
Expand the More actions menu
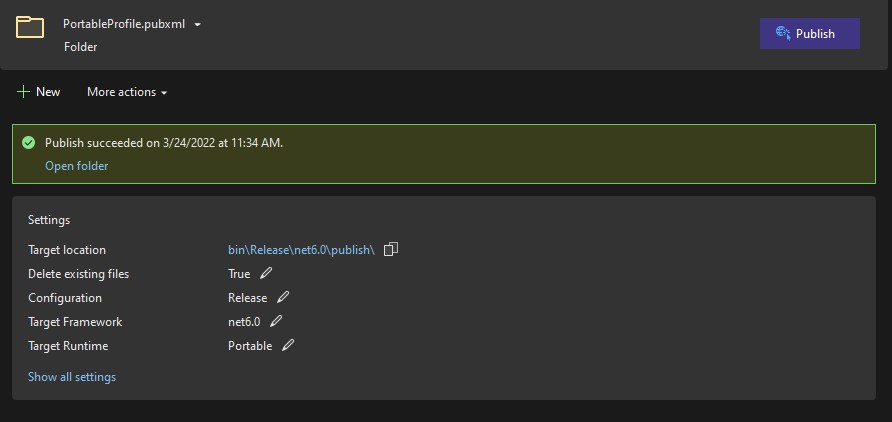pos(126,92)
